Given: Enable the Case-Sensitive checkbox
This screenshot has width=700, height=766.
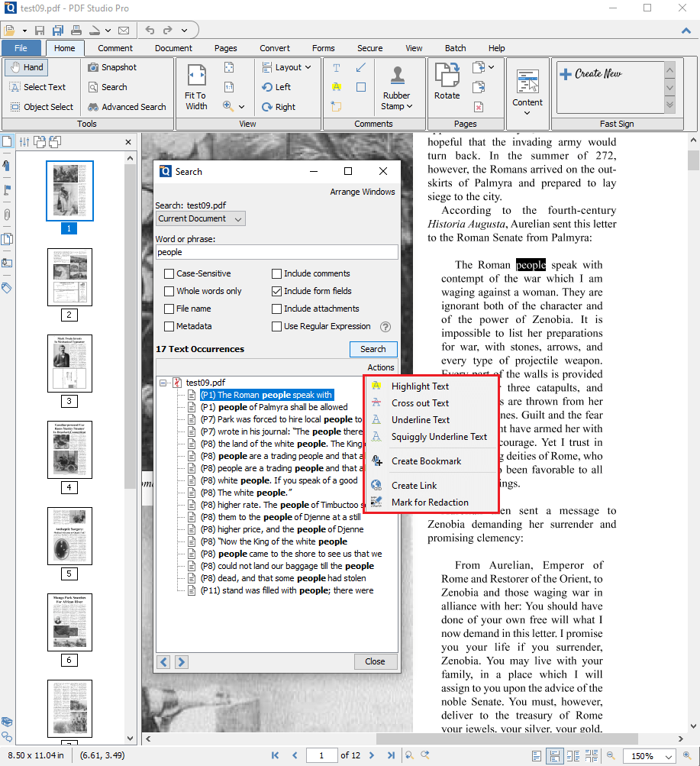Looking at the screenshot, I should point(169,273).
